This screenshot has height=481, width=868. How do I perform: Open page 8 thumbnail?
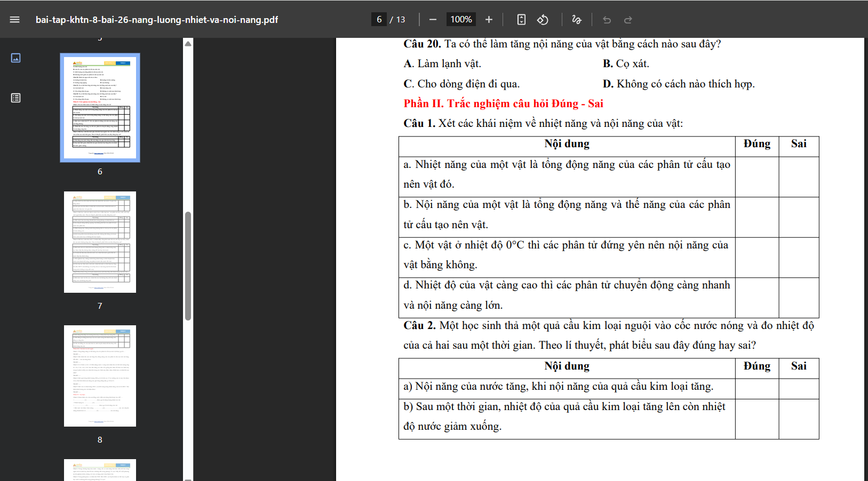point(100,376)
